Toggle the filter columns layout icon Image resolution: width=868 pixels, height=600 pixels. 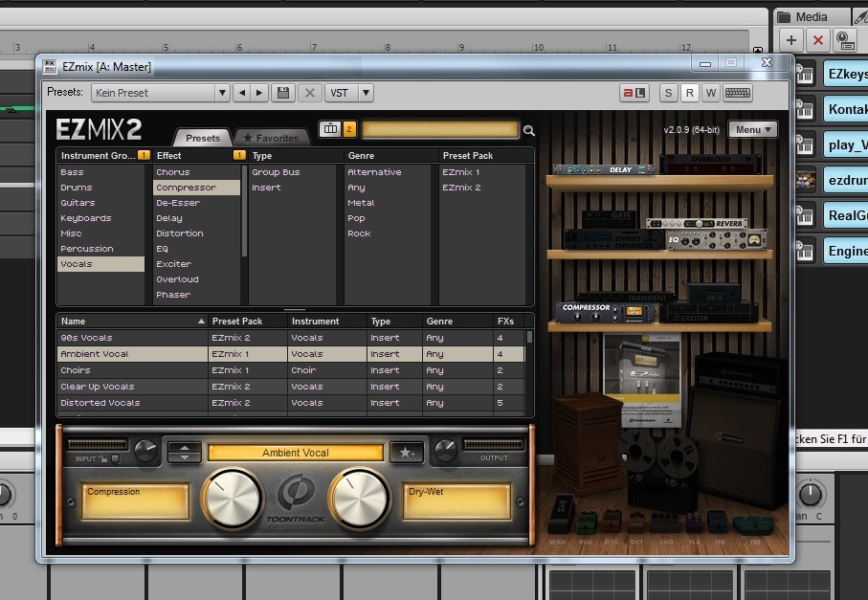(330, 129)
